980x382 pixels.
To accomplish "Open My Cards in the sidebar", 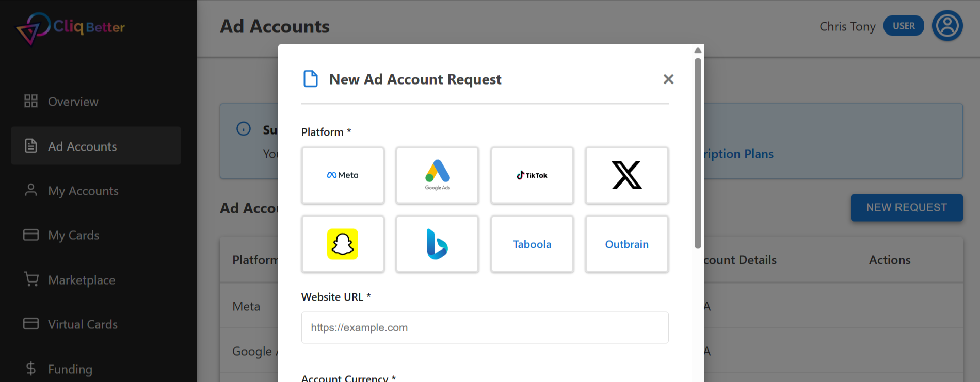I will pos(96,235).
